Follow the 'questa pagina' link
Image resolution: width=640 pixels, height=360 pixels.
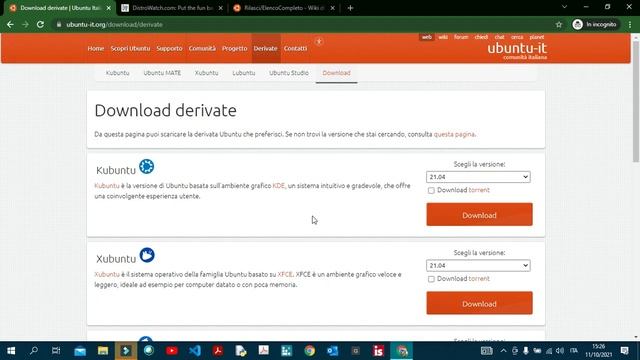point(454,134)
